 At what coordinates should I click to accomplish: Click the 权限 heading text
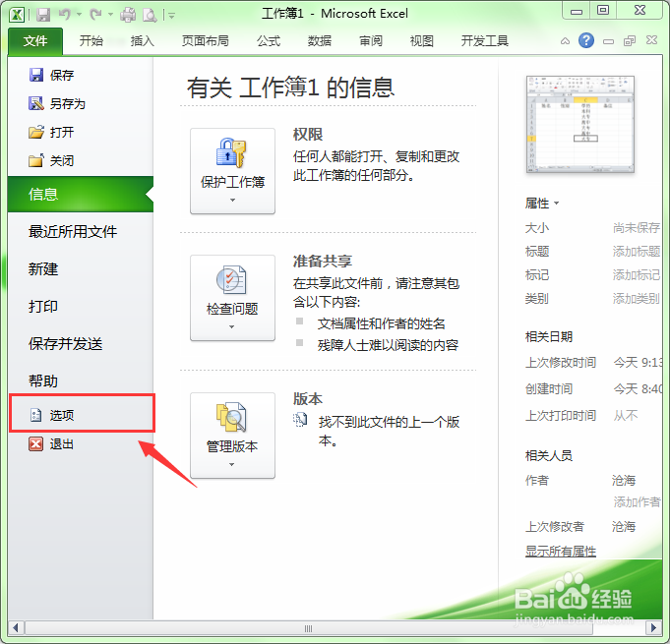coord(308,135)
